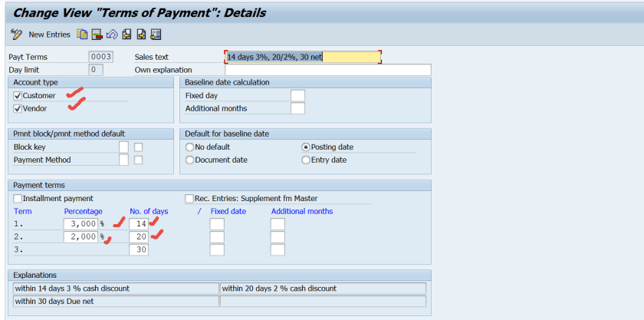Viewport: 644px width, 320px height.
Task: Click the Fixed date field for term 2
Action: (x=217, y=237)
